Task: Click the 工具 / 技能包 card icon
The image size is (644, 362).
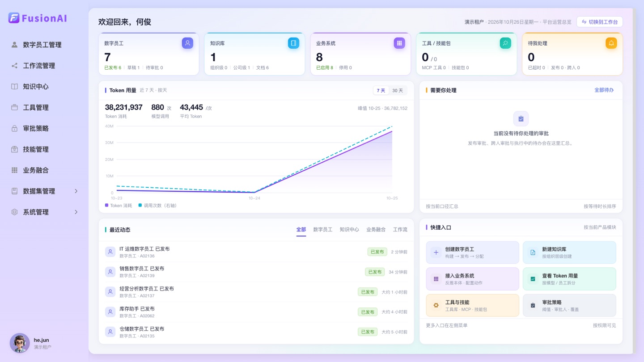Action: [505, 43]
